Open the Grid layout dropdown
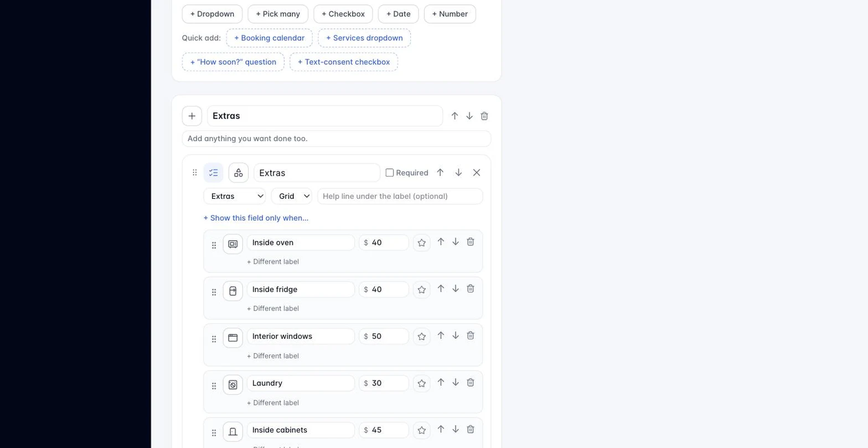Screen dimensions: 868x448 292,196
